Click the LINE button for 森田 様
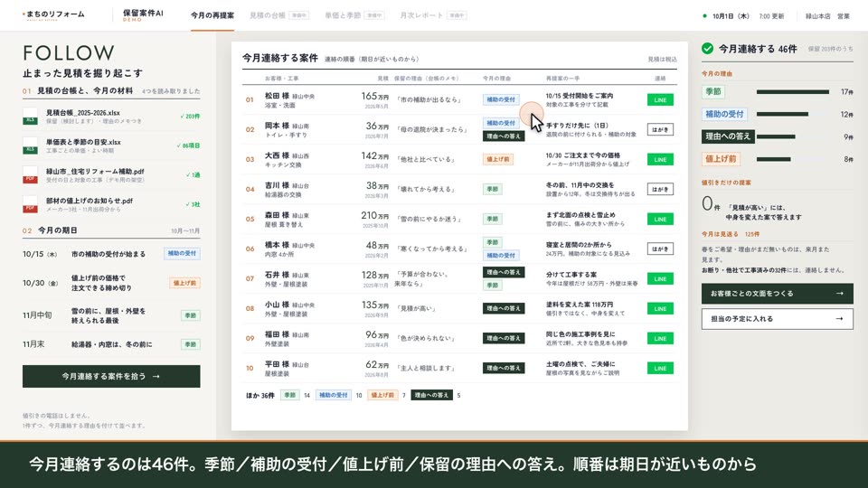This screenshot has width=868, height=488. click(x=660, y=219)
